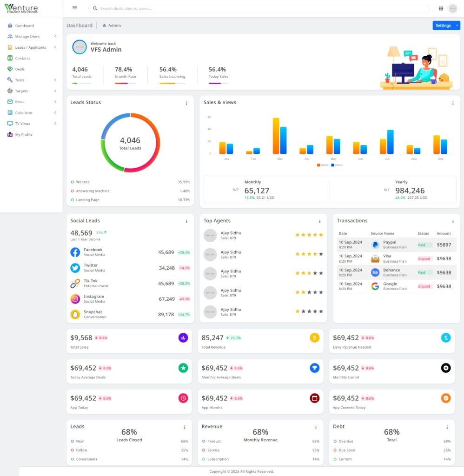Select Dashboard in the sidebar
The image size is (464, 476).
24,26
